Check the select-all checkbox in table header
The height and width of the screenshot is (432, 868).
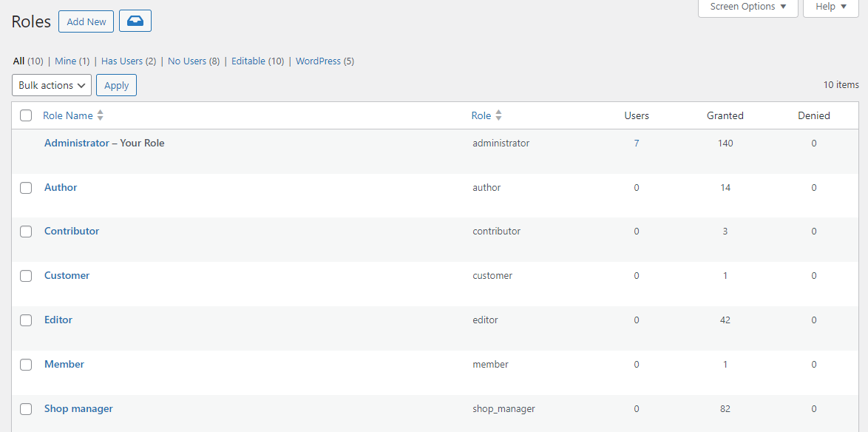click(x=26, y=115)
